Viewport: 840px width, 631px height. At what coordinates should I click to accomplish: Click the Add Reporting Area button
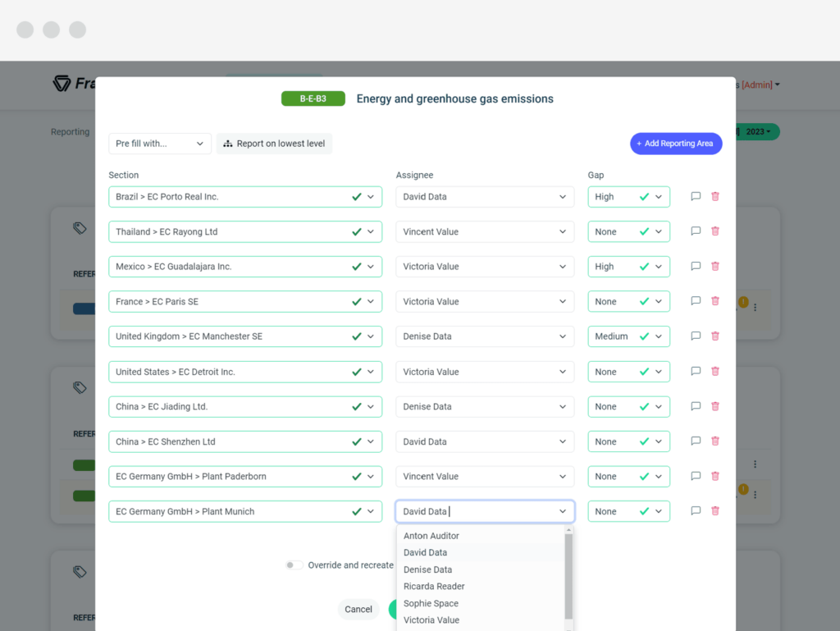pyautogui.click(x=676, y=144)
